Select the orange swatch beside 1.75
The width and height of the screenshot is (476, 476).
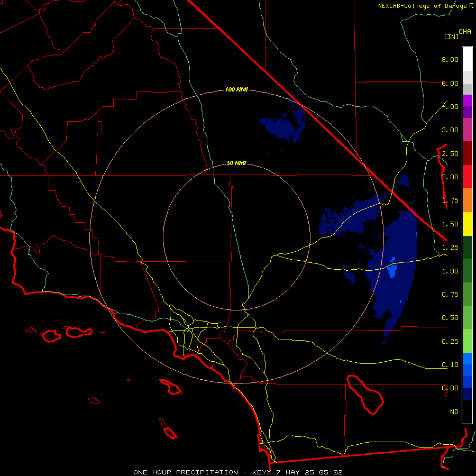click(x=467, y=200)
